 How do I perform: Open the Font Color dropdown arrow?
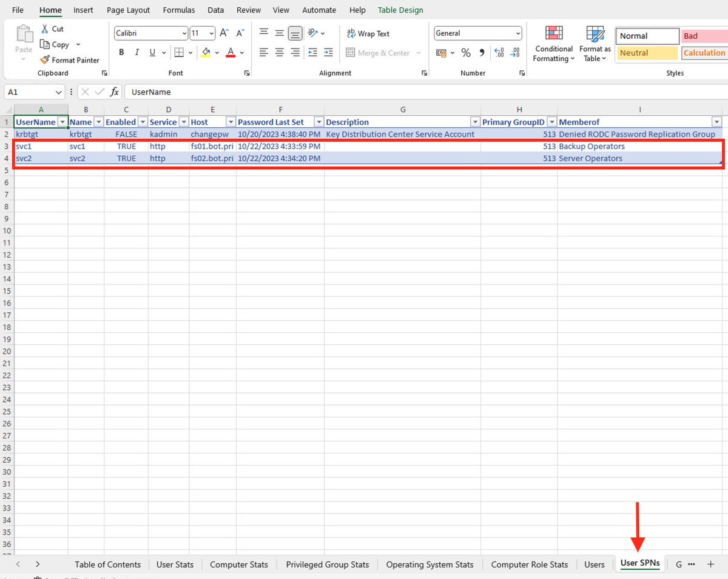coord(241,53)
